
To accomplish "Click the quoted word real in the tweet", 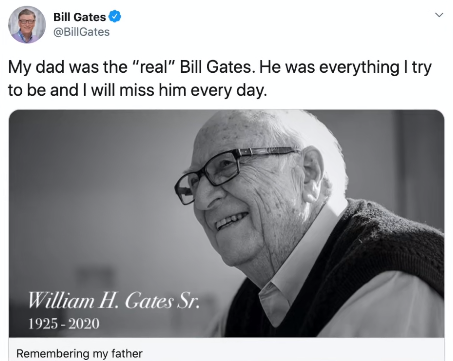I will (153, 67).
